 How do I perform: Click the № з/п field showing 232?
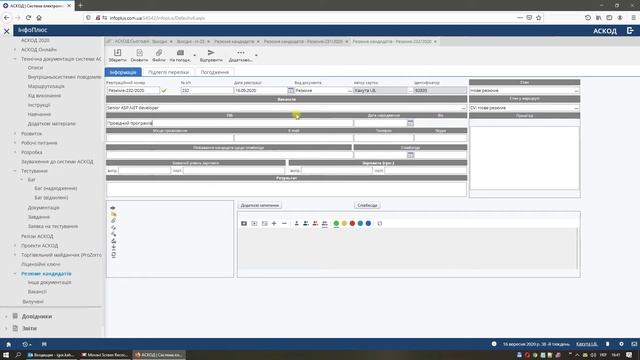(x=207, y=90)
